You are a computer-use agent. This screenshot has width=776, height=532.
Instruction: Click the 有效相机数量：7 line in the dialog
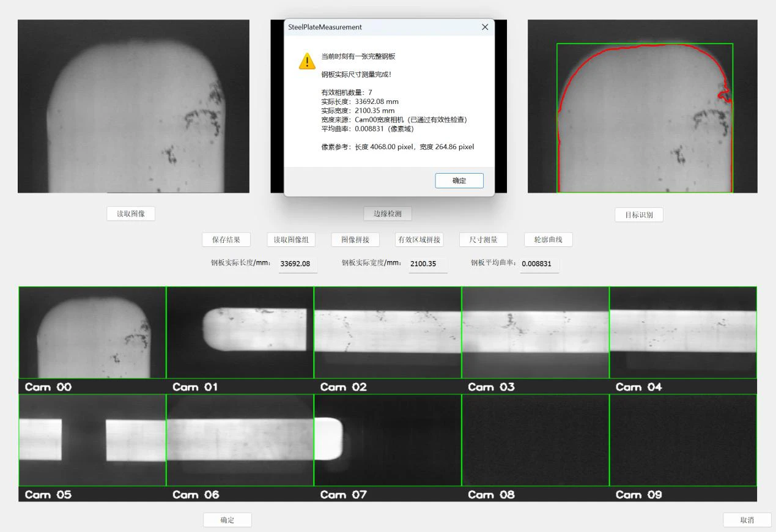pyautogui.click(x=347, y=92)
